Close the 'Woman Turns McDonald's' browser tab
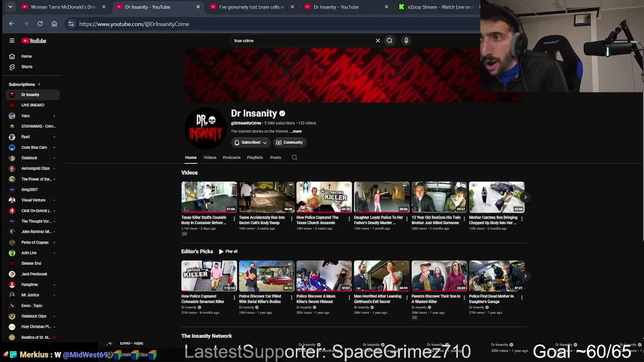Viewport: 644px width, 362px height. click(x=104, y=7)
